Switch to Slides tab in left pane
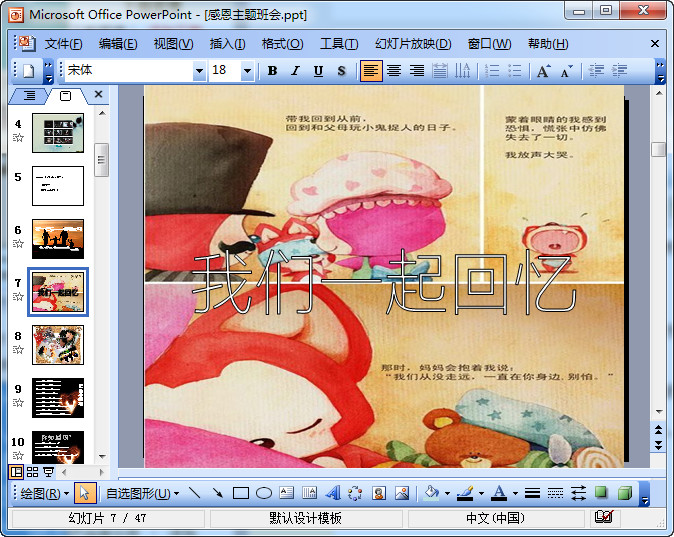 tap(65, 95)
